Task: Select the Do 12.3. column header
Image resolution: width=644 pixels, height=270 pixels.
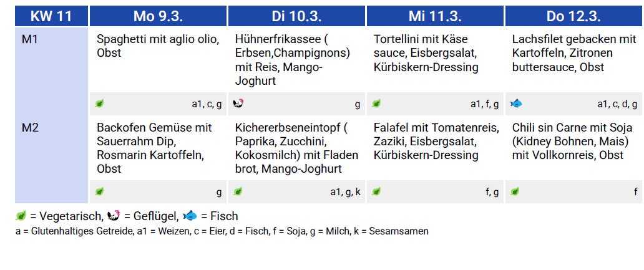Action: 573,16
